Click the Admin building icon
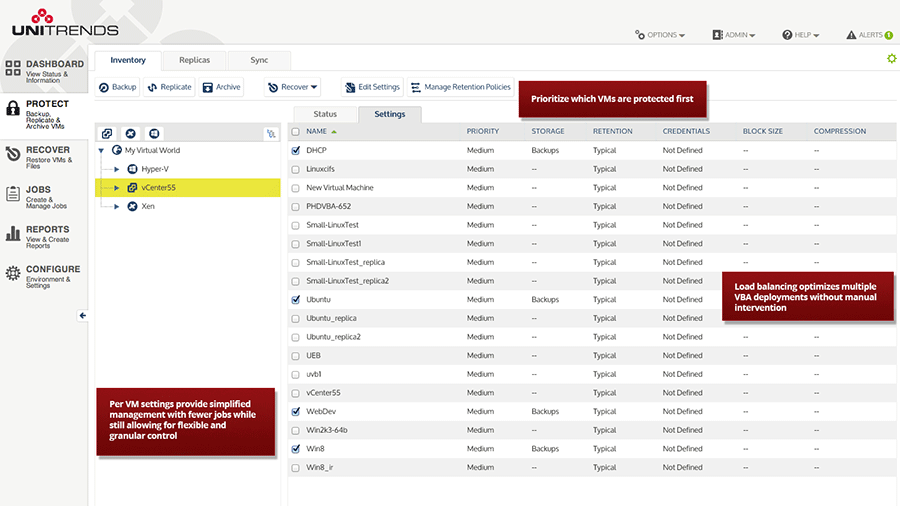The width and height of the screenshot is (900, 506). point(717,35)
